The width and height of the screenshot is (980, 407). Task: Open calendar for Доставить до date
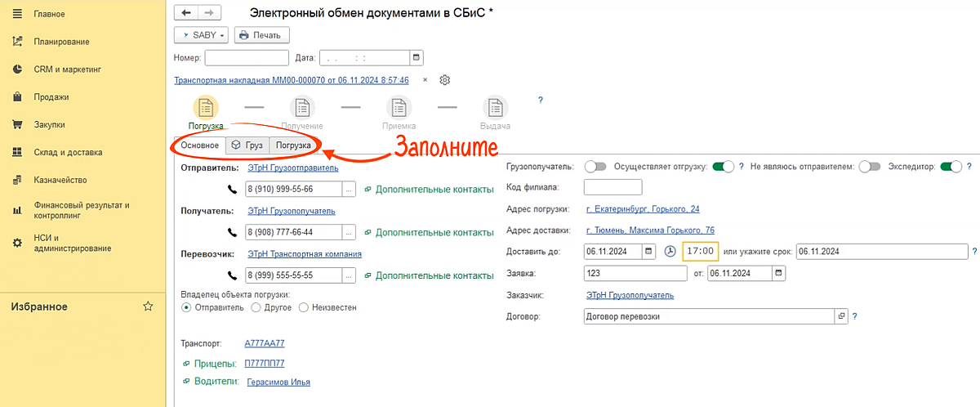pos(648,251)
